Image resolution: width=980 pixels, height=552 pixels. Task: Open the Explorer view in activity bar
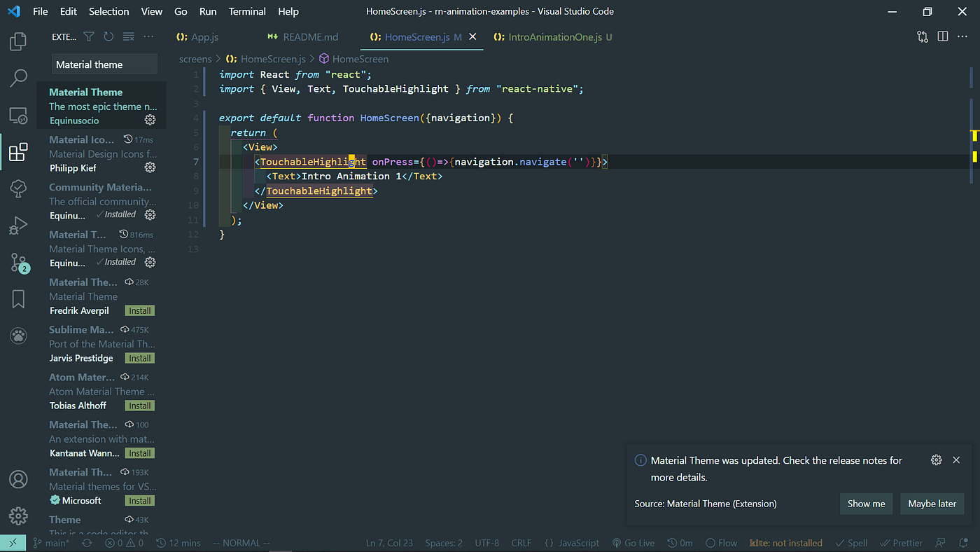[18, 41]
